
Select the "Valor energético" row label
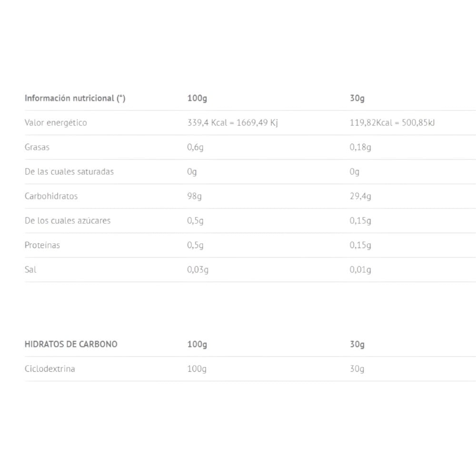pyautogui.click(x=56, y=123)
